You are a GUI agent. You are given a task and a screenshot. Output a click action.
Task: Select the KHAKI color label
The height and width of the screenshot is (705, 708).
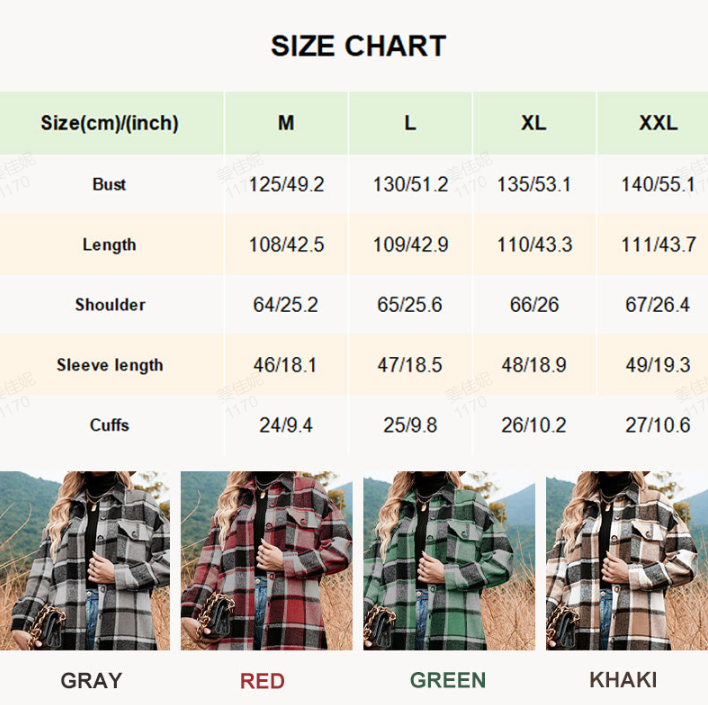coord(623,681)
